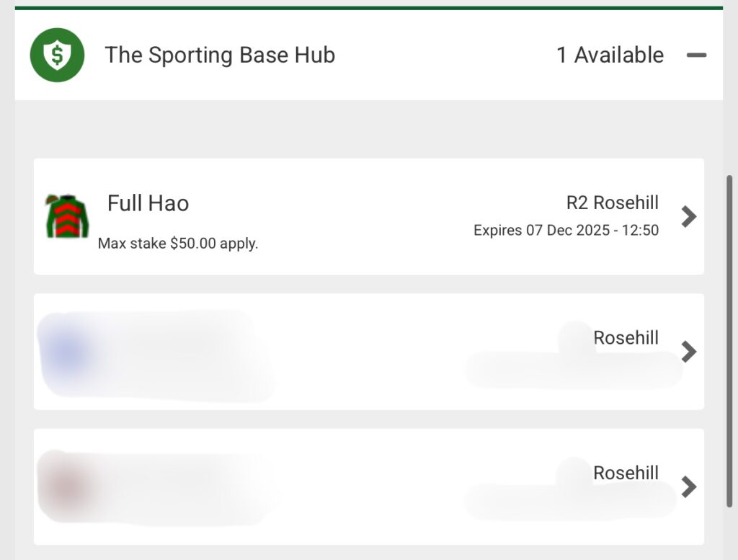738x560 pixels.
Task: Click the vertical scrollbar on the right
Action: (x=729, y=339)
